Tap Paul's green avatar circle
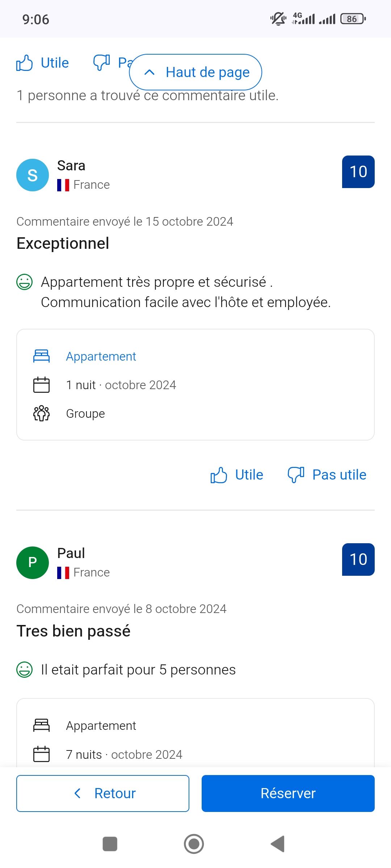The width and height of the screenshot is (391, 868). pyautogui.click(x=33, y=562)
